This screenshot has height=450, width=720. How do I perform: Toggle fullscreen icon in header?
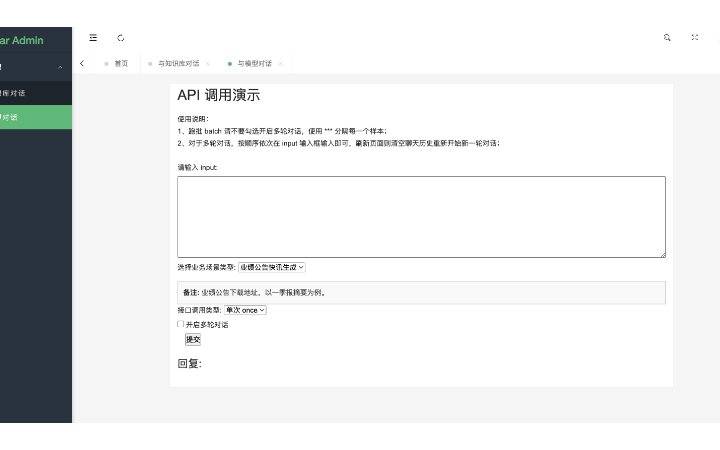coord(695,38)
